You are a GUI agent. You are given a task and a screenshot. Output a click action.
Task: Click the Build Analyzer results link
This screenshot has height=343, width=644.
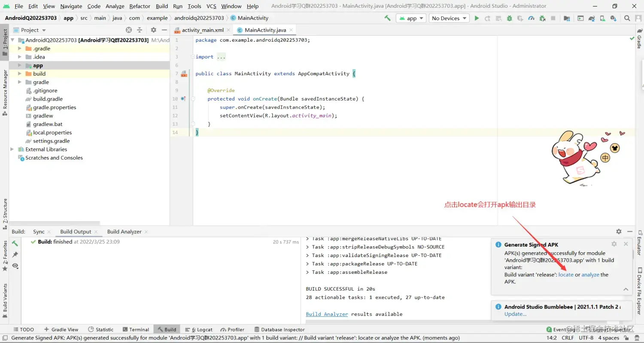pyautogui.click(x=327, y=314)
